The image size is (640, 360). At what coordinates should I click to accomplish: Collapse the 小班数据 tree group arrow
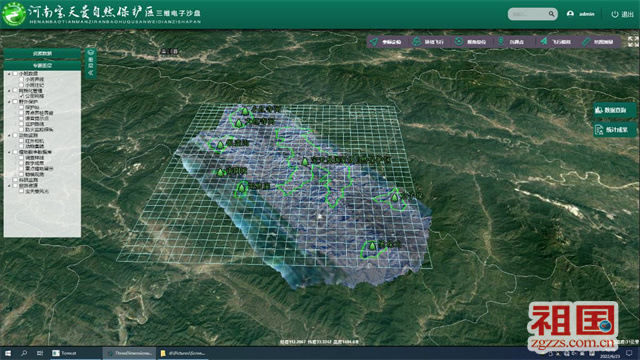9,73
